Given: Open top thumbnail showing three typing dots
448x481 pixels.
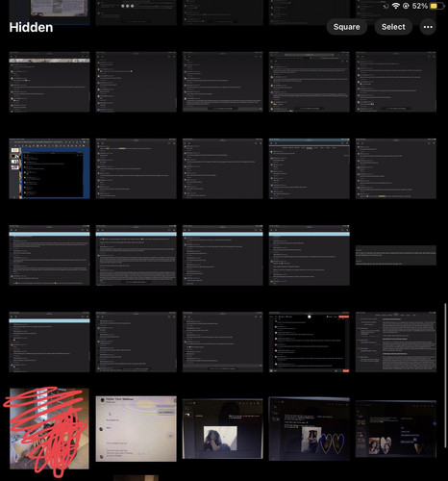Looking at the screenshot, I should pos(136,13).
